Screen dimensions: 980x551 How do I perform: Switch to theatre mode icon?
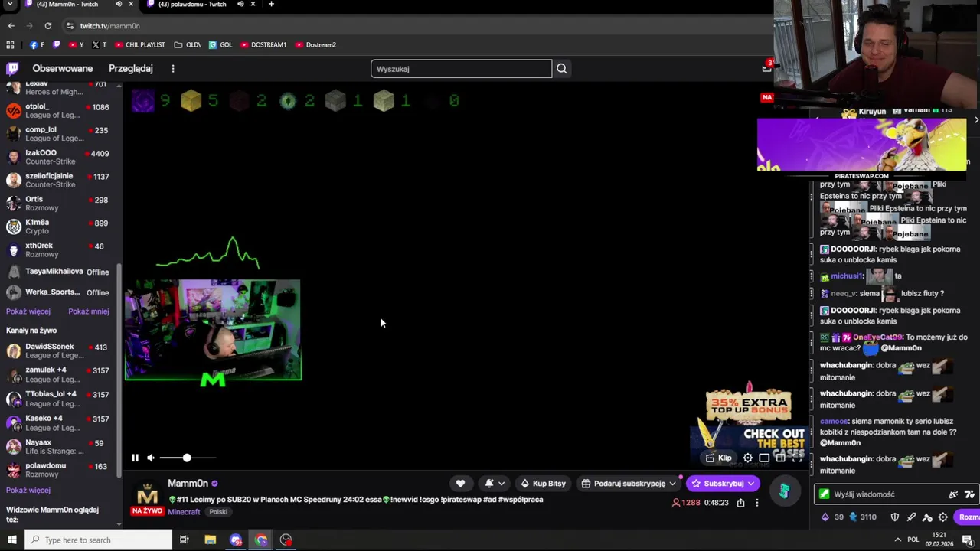pos(764,458)
